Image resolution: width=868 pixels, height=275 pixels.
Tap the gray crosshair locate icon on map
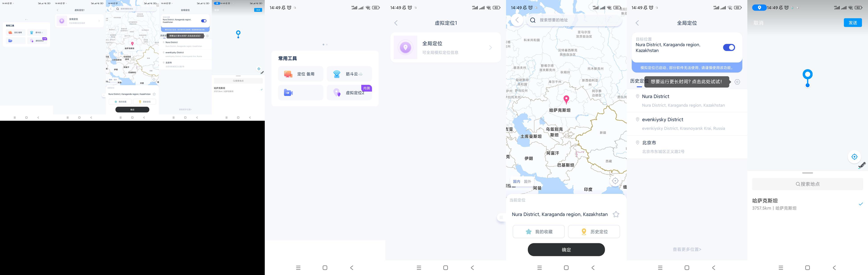[615, 181]
